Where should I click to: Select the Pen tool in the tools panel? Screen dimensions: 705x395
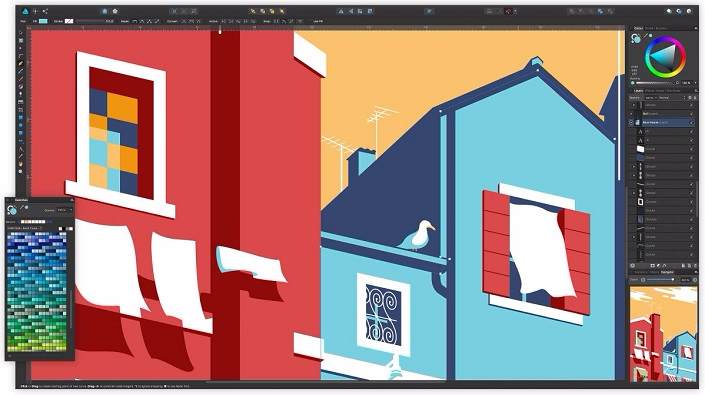pyautogui.click(x=20, y=63)
